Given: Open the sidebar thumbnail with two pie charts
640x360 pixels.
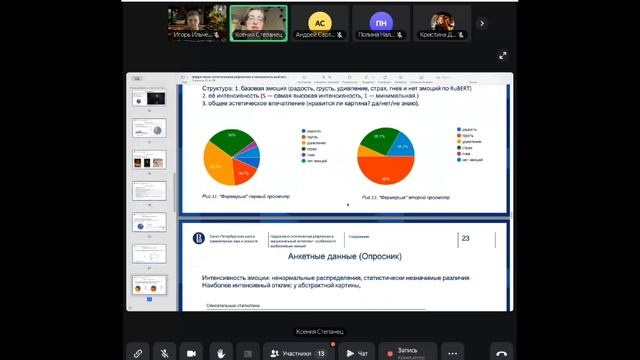Looking at the screenshot, I should tap(149, 285).
